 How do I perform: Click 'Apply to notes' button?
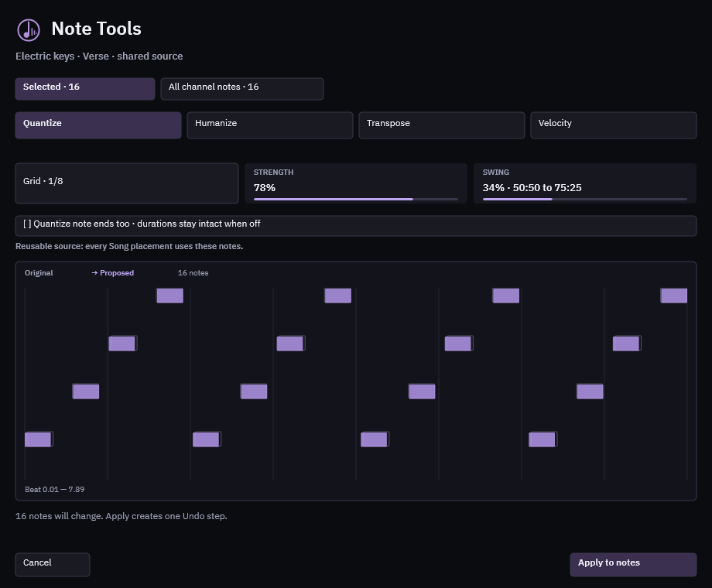tap(633, 564)
